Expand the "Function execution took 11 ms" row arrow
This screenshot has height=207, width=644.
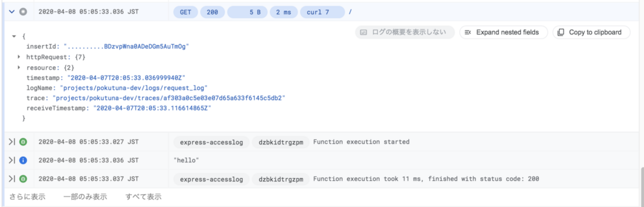[11, 179]
